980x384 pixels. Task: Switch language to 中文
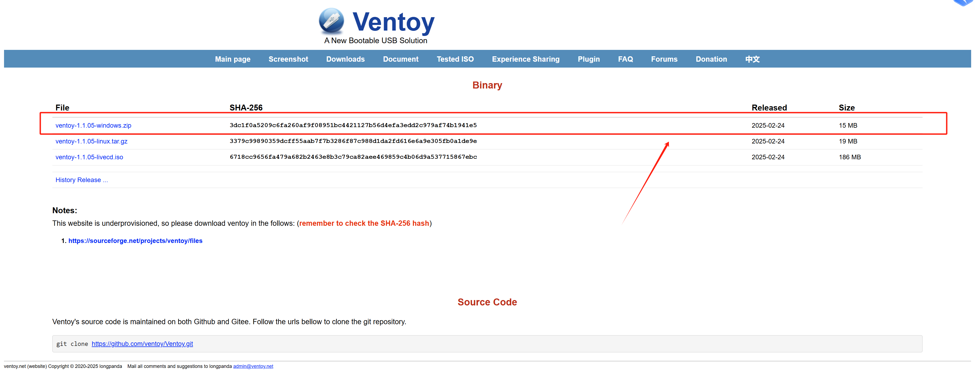[752, 59]
